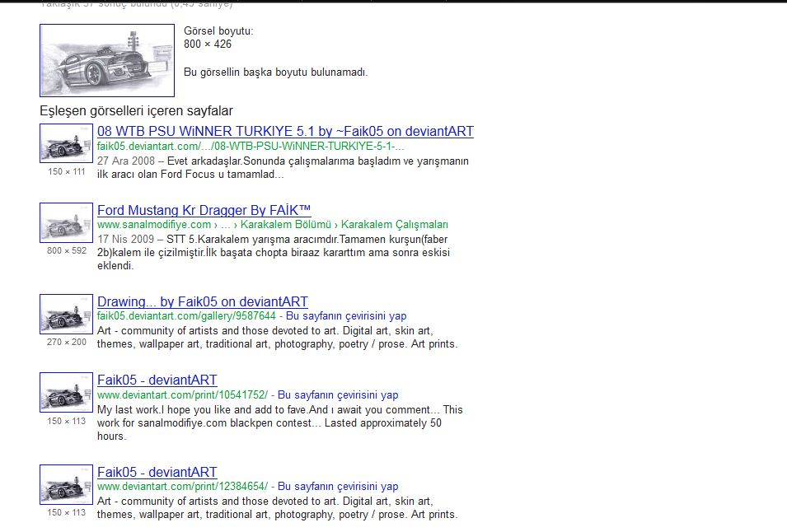787x532 pixels.
Task: Click thumbnail beside Ford Mustang Kr Dragger result
Action: coord(66,222)
